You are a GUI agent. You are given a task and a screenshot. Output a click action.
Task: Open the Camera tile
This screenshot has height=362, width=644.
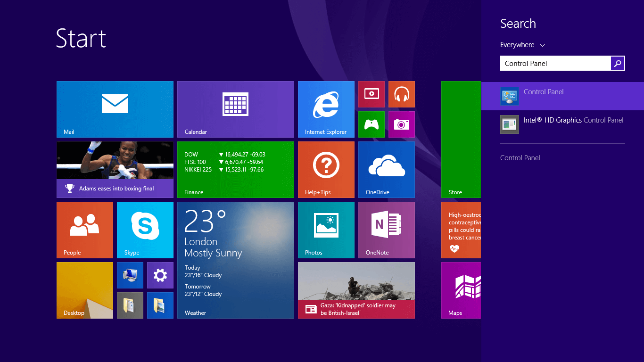(402, 124)
